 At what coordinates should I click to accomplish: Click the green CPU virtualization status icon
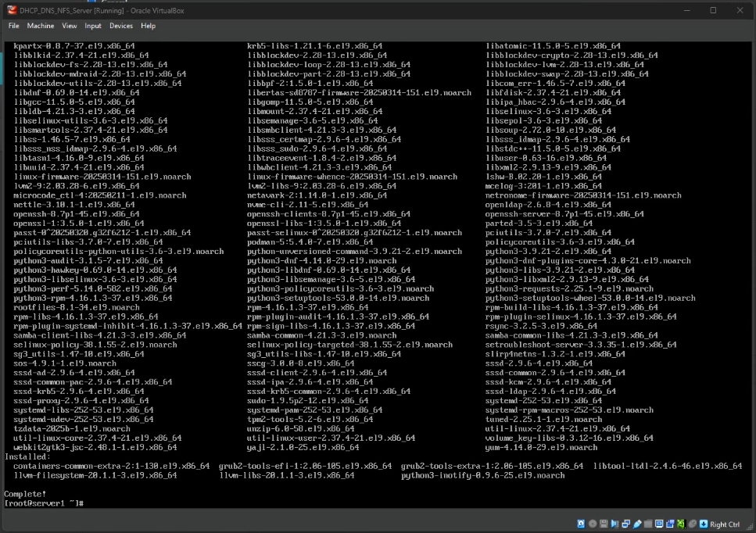681,524
